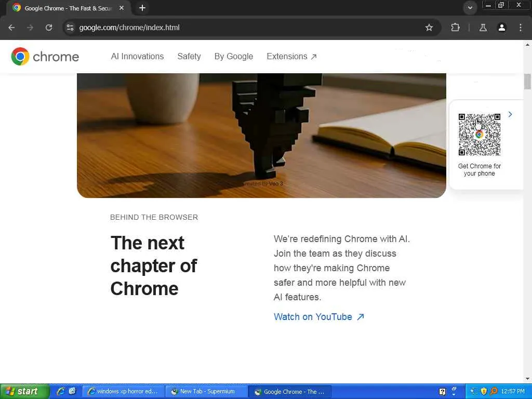The width and height of the screenshot is (532, 399).
Task: Switch to Google Chrome taskbar button
Action: pos(289,392)
